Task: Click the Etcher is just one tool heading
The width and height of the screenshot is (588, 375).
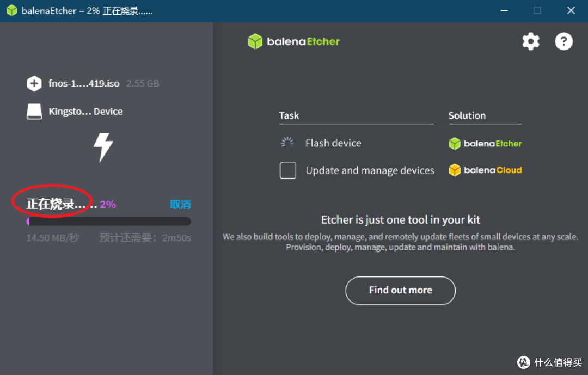Action: click(401, 220)
